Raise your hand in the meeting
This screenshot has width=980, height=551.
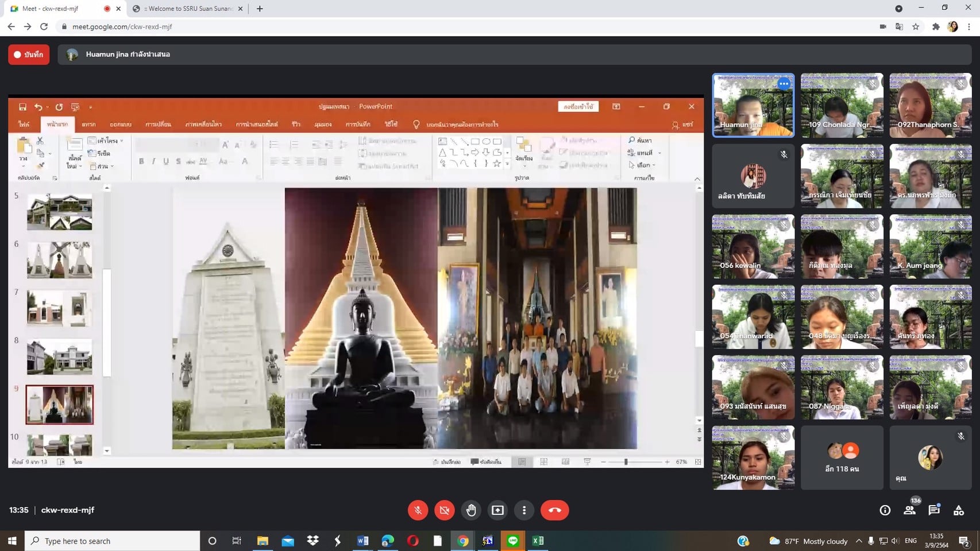click(x=471, y=510)
